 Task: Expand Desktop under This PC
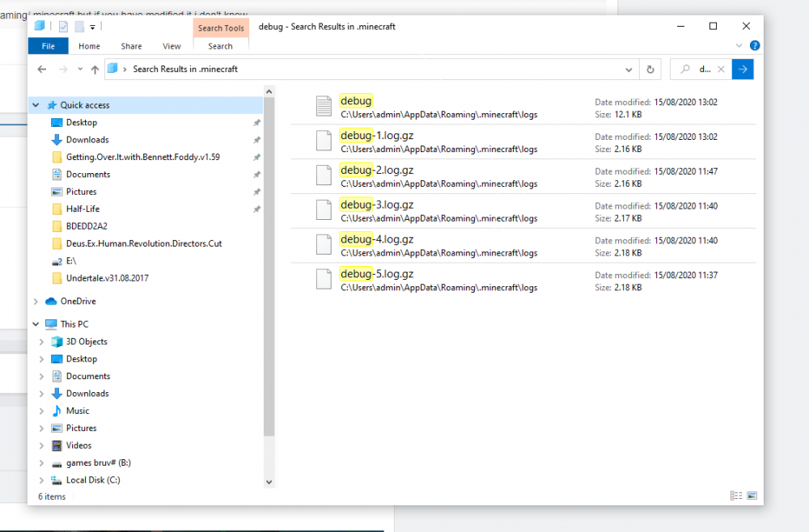41,359
